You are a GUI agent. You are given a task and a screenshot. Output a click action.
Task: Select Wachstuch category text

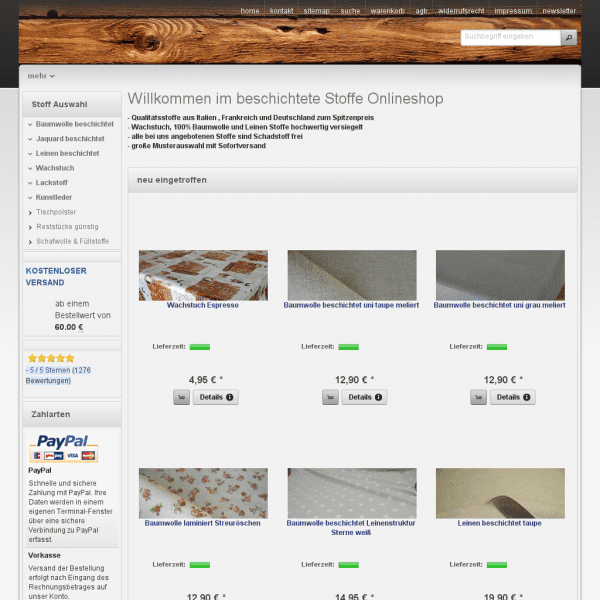click(x=55, y=168)
